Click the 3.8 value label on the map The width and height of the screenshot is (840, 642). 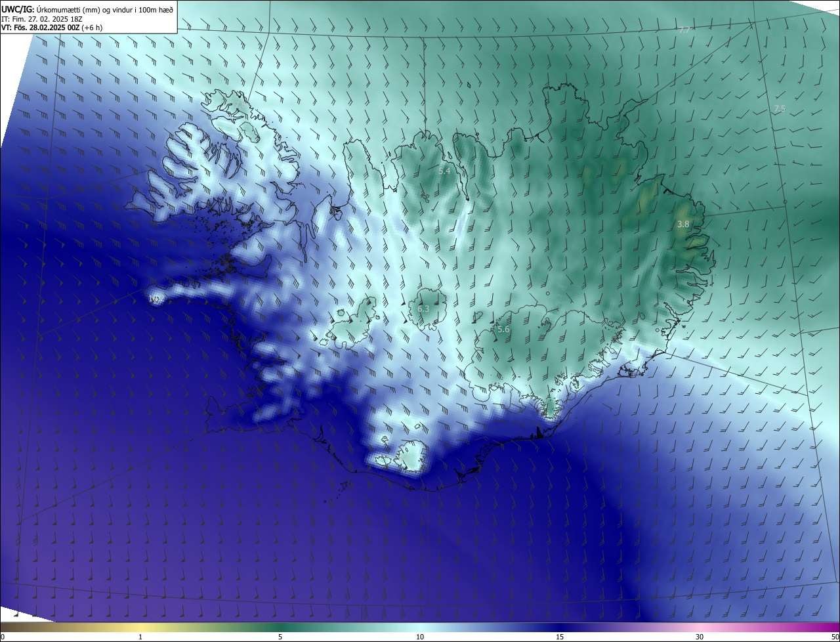tap(683, 224)
